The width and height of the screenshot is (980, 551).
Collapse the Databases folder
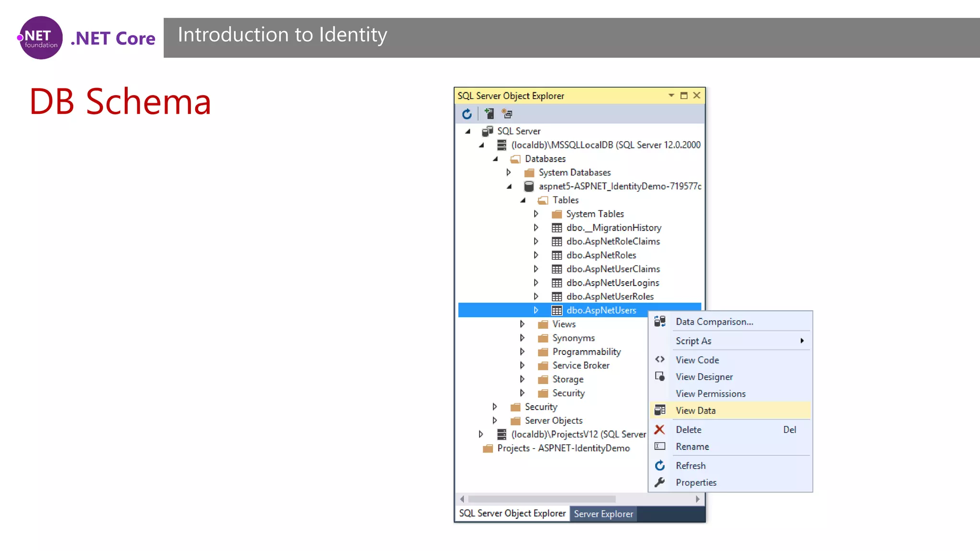coord(496,159)
